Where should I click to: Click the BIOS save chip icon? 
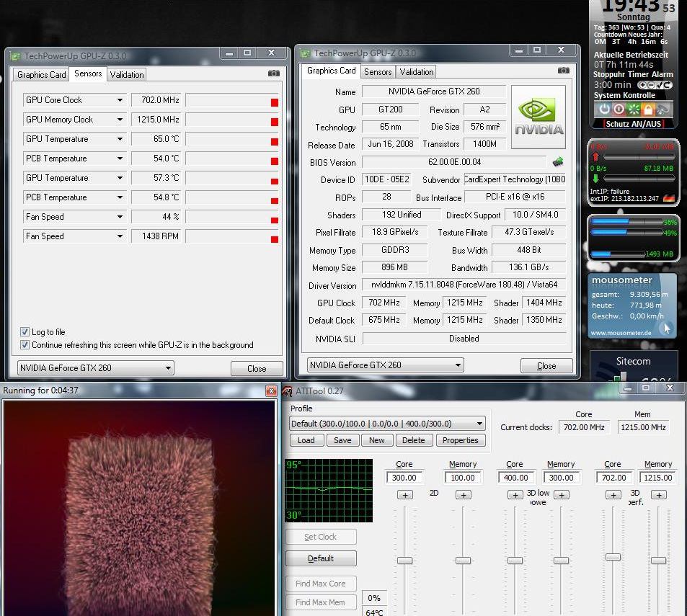tap(558, 162)
